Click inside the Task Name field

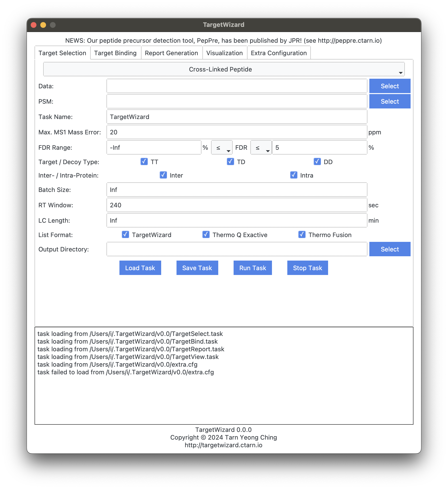[237, 117]
